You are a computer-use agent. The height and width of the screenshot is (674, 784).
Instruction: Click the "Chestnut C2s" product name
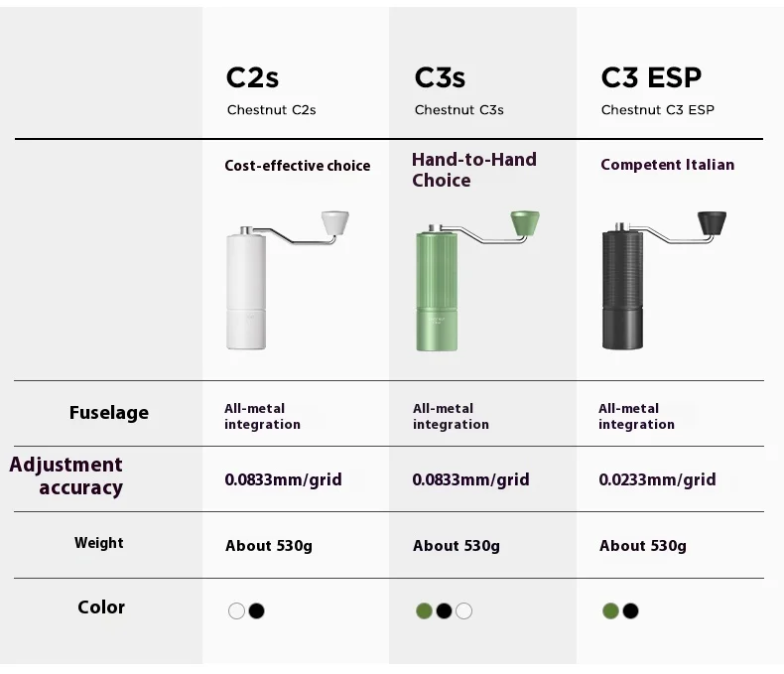click(271, 110)
